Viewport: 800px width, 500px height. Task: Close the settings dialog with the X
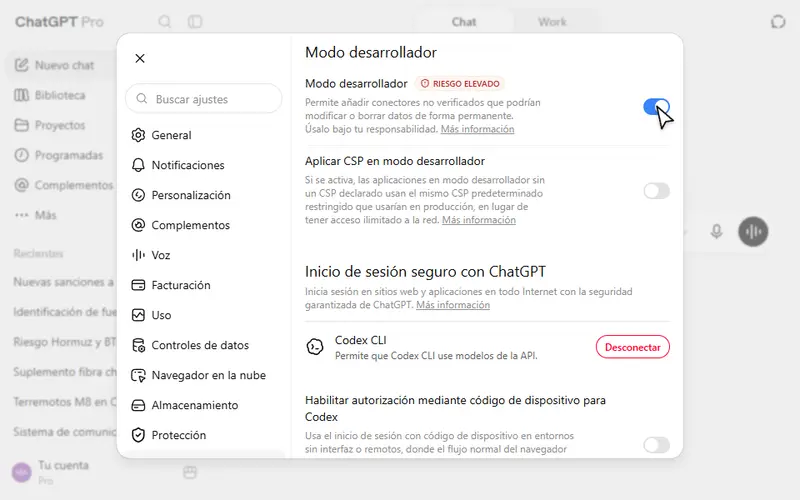click(140, 58)
